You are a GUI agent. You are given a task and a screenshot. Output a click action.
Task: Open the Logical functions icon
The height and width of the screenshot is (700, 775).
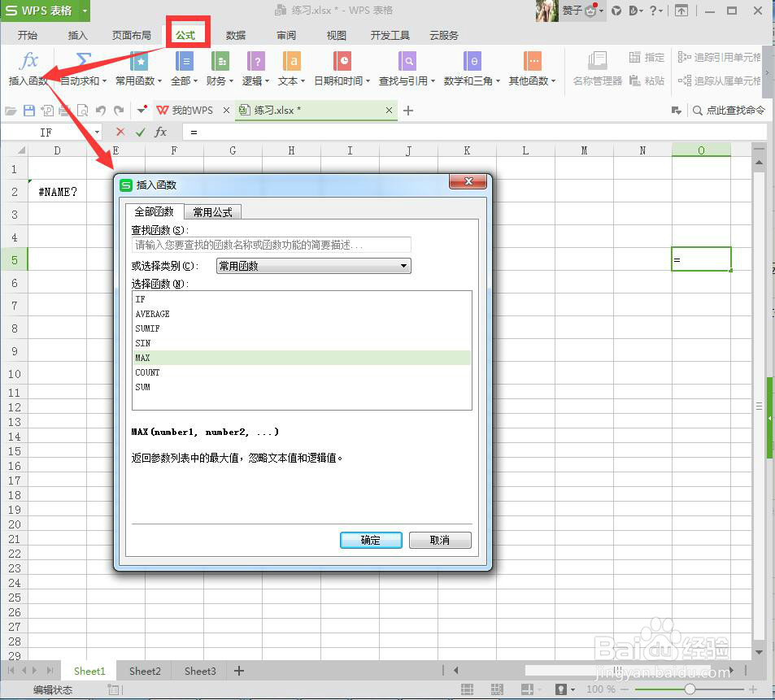[x=256, y=61]
